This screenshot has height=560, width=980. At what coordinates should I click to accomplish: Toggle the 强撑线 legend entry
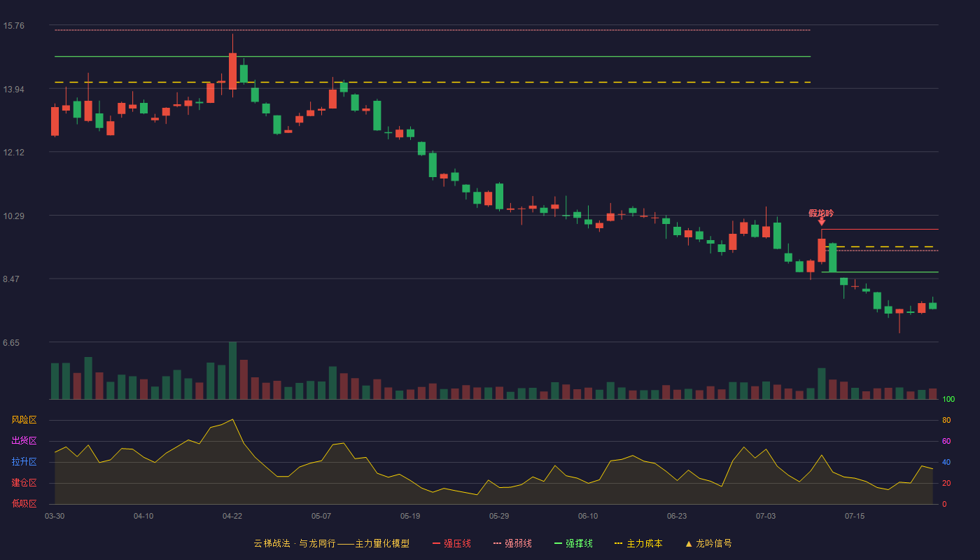point(573,543)
